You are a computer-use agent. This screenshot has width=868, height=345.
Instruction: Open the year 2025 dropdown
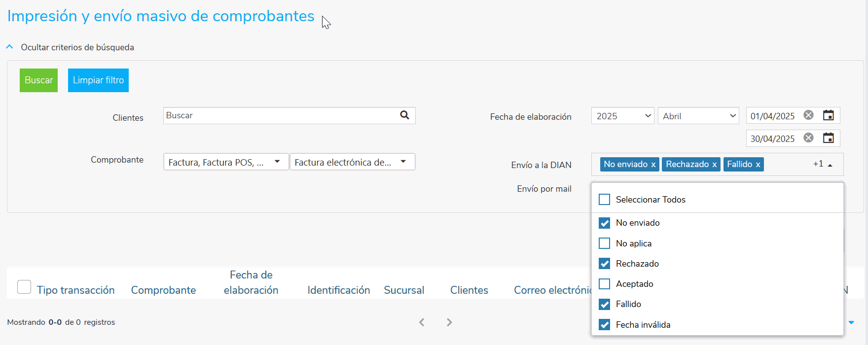coord(622,116)
